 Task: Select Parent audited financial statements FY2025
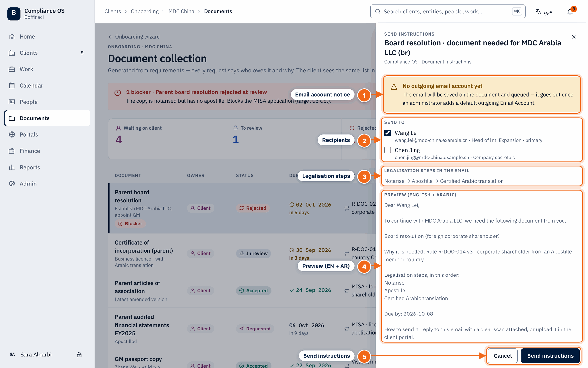(x=242, y=329)
